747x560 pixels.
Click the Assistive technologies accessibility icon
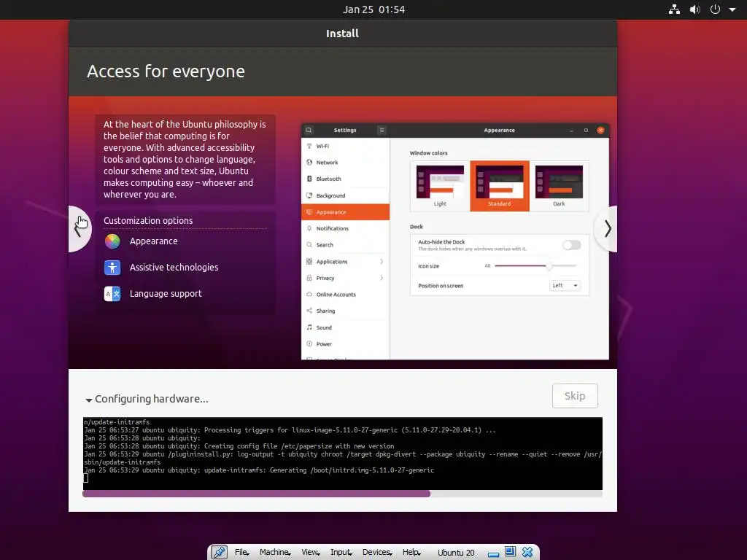[112, 268]
